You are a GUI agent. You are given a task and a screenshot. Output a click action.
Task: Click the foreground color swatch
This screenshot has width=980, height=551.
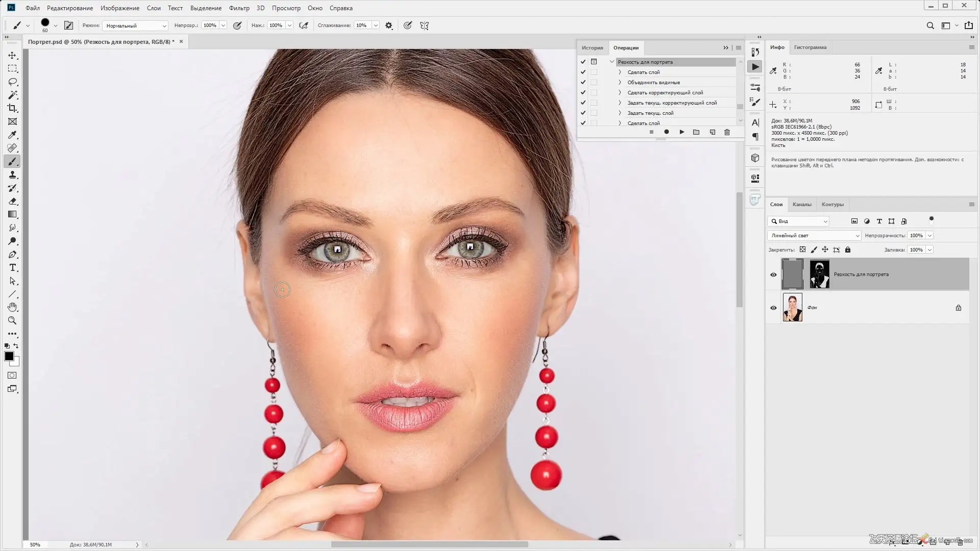pyautogui.click(x=9, y=356)
